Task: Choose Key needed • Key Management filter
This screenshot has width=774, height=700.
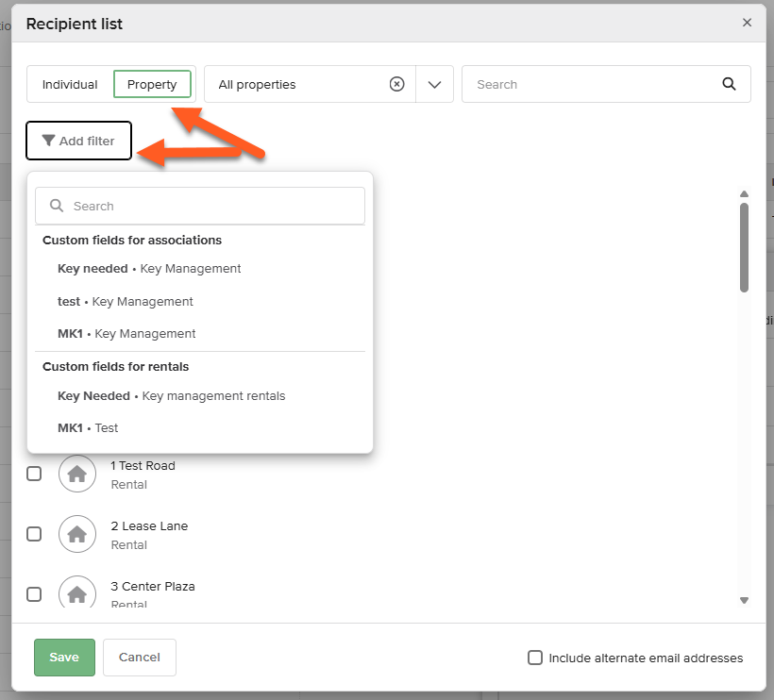Action: 149,269
